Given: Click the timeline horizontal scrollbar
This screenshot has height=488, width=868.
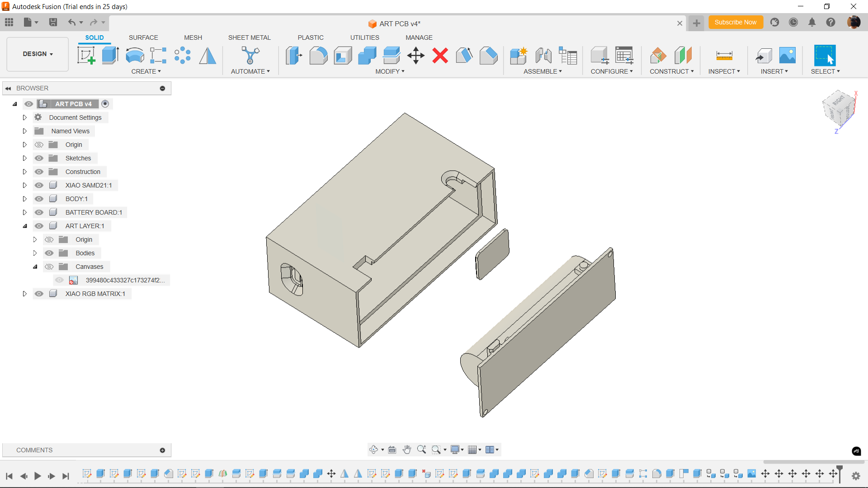Looking at the screenshot, I should [x=813, y=462].
